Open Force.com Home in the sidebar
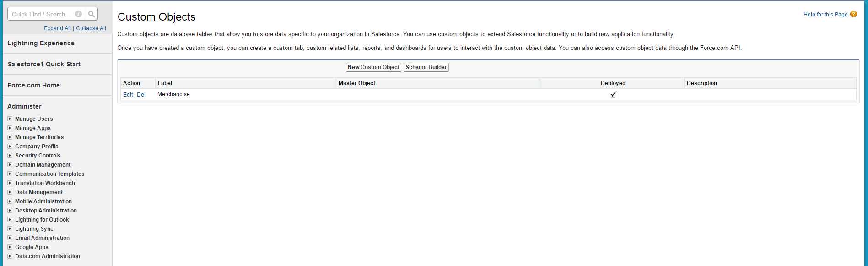Image resolution: width=868 pixels, height=266 pixels. pyautogui.click(x=33, y=85)
